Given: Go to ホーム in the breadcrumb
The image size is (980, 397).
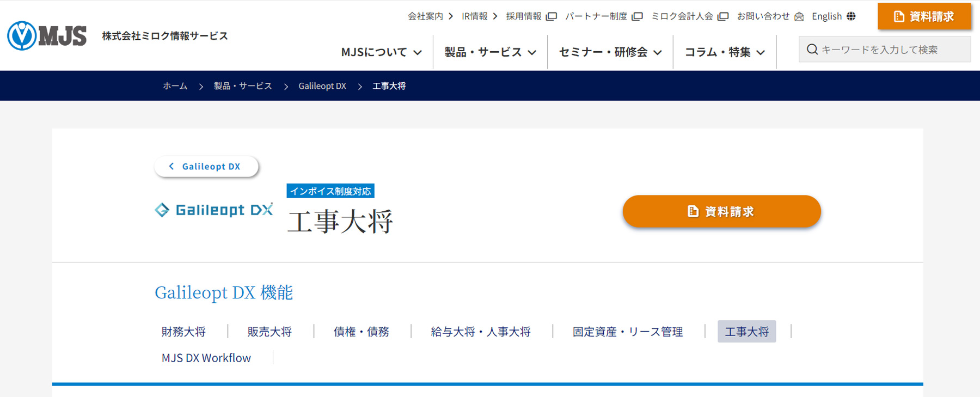Looking at the screenshot, I should click(x=175, y=86).
